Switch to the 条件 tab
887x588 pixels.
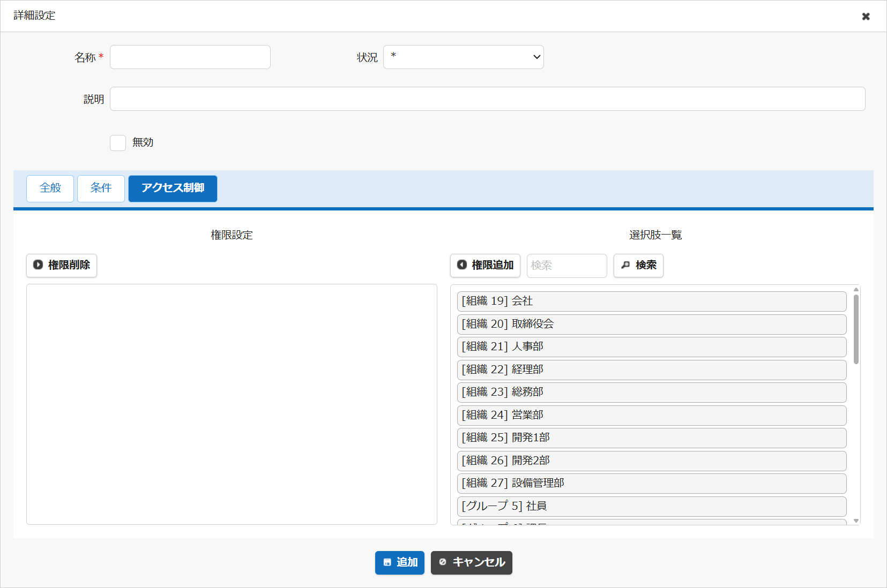[x=101, y=189]
